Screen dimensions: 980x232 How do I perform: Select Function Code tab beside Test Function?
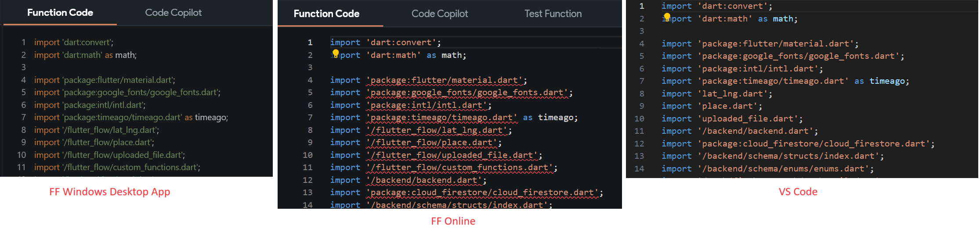click(326, 14)
